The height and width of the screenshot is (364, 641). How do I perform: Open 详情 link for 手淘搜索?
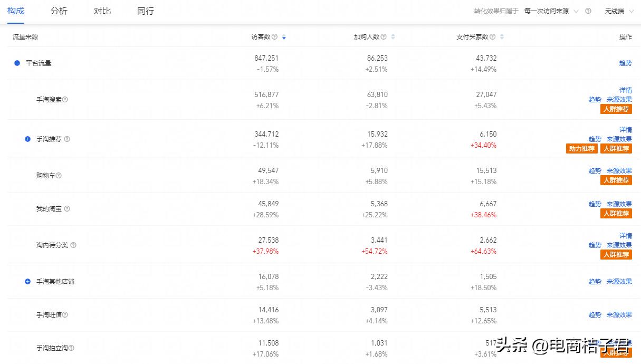point(625,90)
